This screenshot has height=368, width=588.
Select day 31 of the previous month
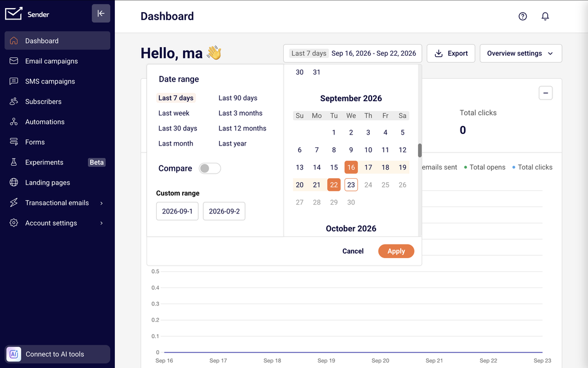tap(316, 72)
